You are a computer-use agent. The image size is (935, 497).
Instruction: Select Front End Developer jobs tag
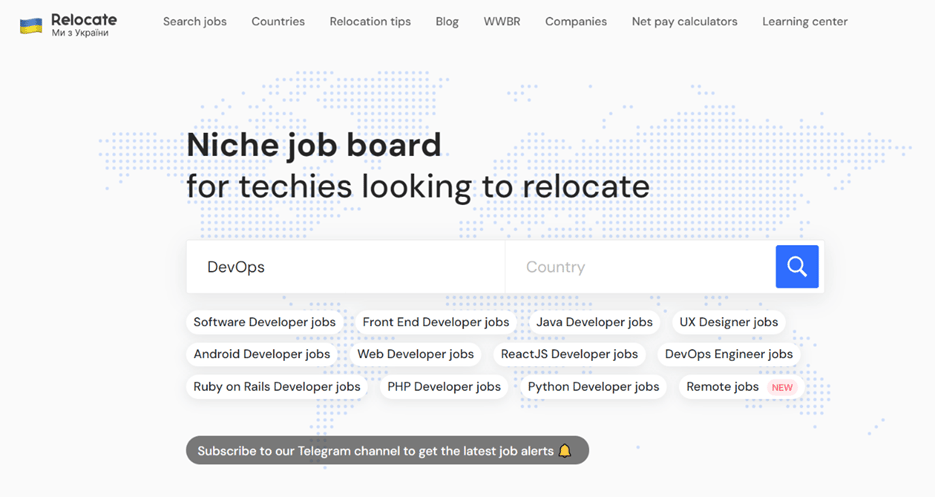click(x=436, y=322)
